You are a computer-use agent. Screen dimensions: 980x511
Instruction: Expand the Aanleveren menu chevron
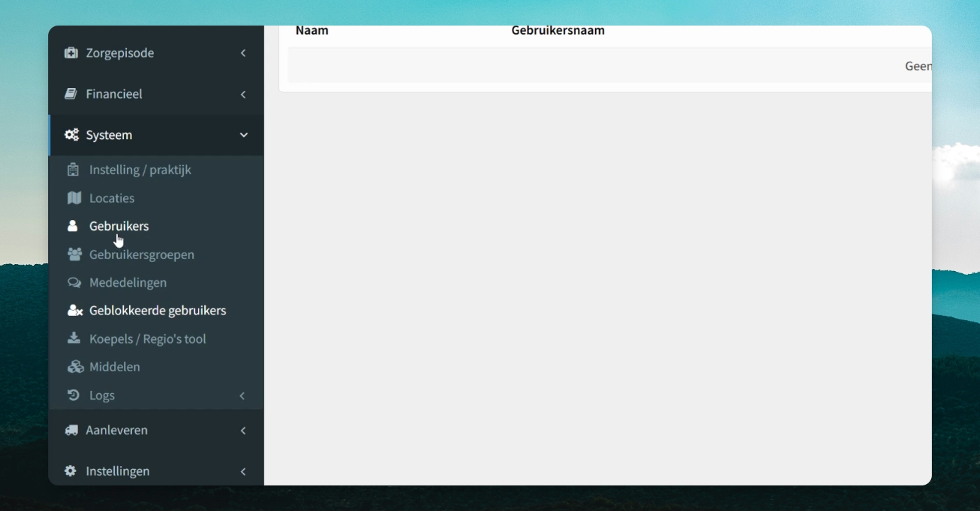pyautogui.click(x=243, y=431)
